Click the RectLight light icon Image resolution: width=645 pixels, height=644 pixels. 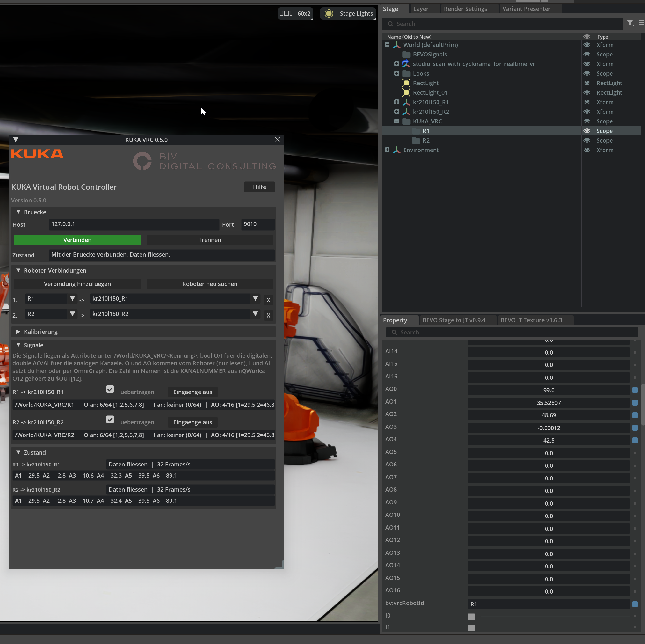click(x=406, y=83)
